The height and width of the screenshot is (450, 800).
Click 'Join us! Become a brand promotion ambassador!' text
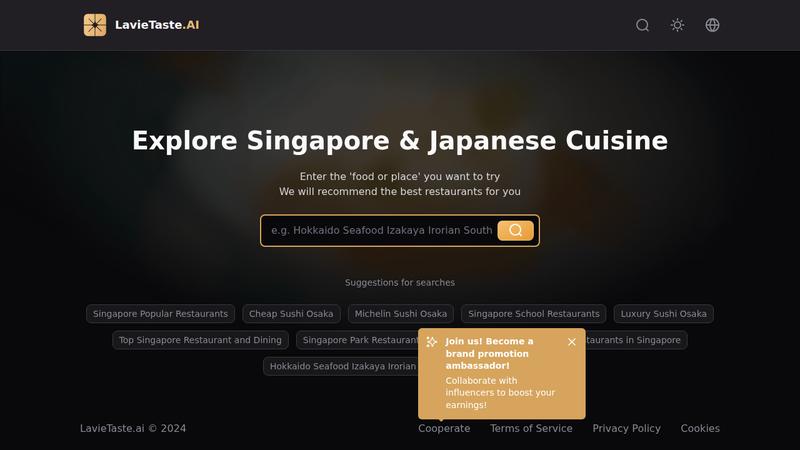[489, 354]
